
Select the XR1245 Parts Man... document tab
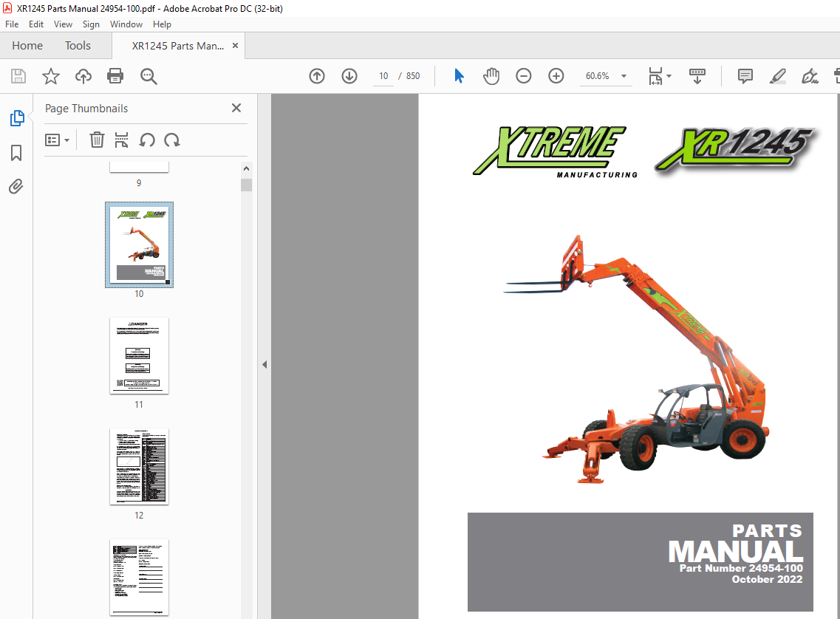[x=178, y=46]
